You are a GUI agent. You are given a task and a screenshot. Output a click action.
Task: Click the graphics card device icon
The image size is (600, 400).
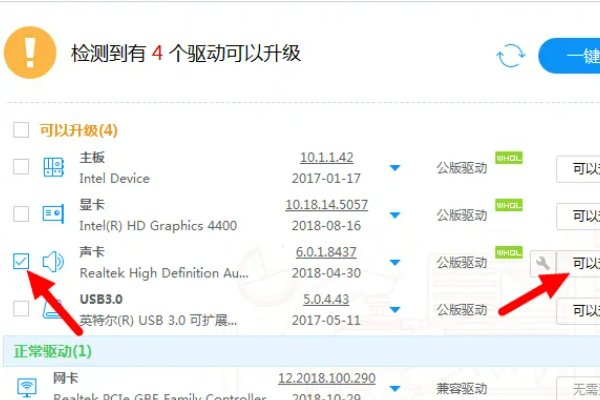(53, 214)
